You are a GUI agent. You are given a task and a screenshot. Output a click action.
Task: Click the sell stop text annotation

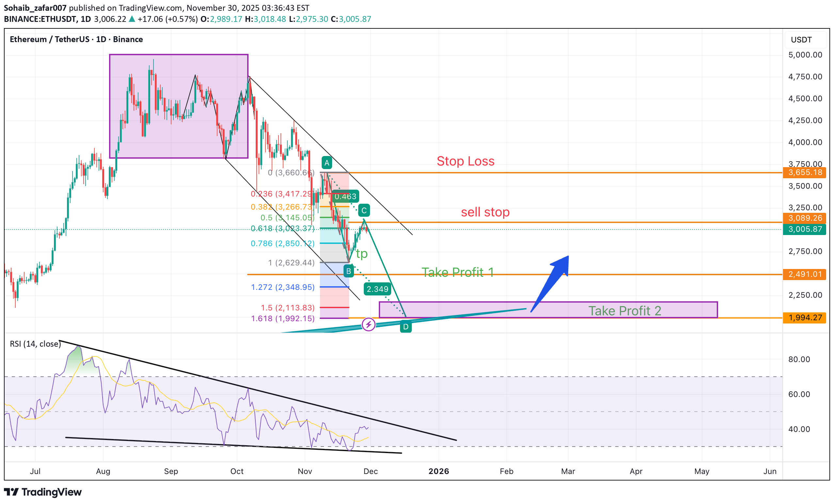coord(485,212)
